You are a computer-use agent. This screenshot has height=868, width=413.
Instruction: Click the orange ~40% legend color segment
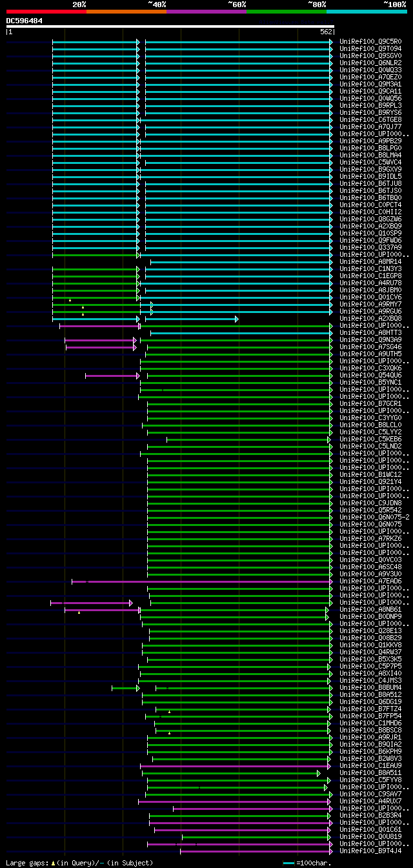126,12
